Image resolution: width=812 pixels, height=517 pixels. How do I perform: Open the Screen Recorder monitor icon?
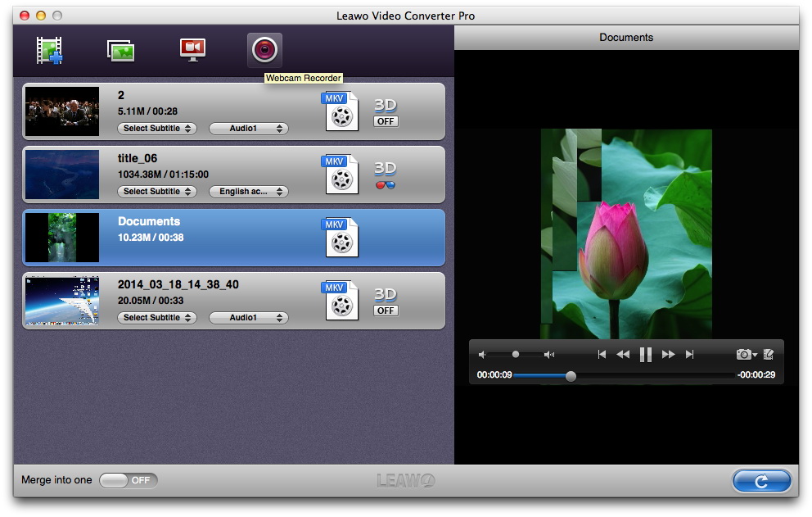coord(192,50)
